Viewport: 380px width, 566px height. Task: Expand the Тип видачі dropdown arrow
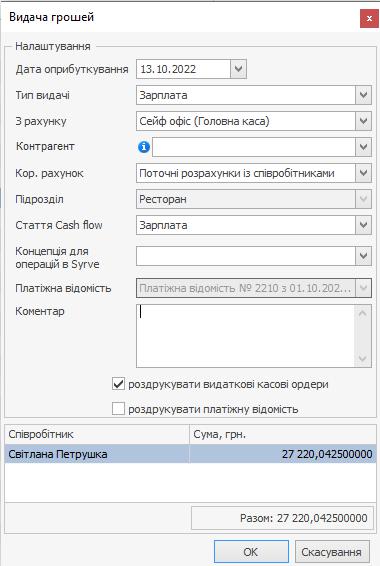(x=363, y=95)
